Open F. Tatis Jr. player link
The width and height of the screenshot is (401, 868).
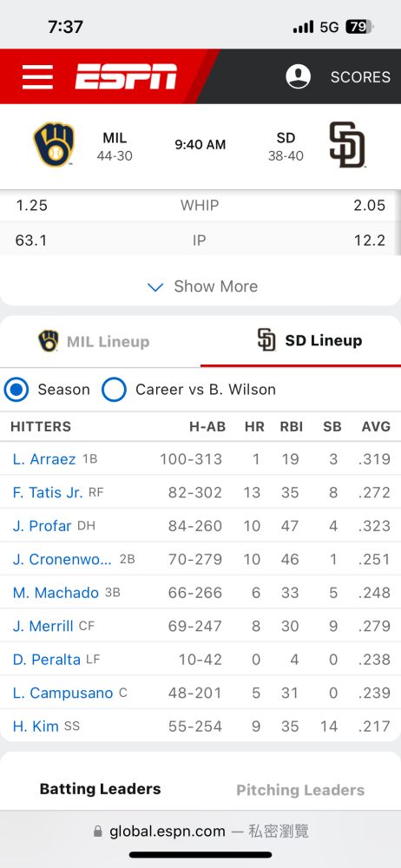48,493
